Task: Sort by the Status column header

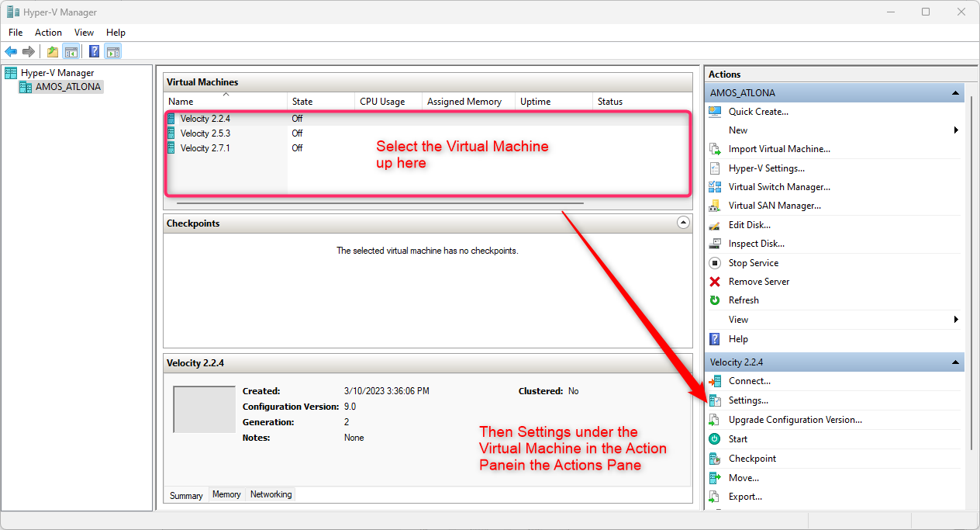Action: click(642, 102)
